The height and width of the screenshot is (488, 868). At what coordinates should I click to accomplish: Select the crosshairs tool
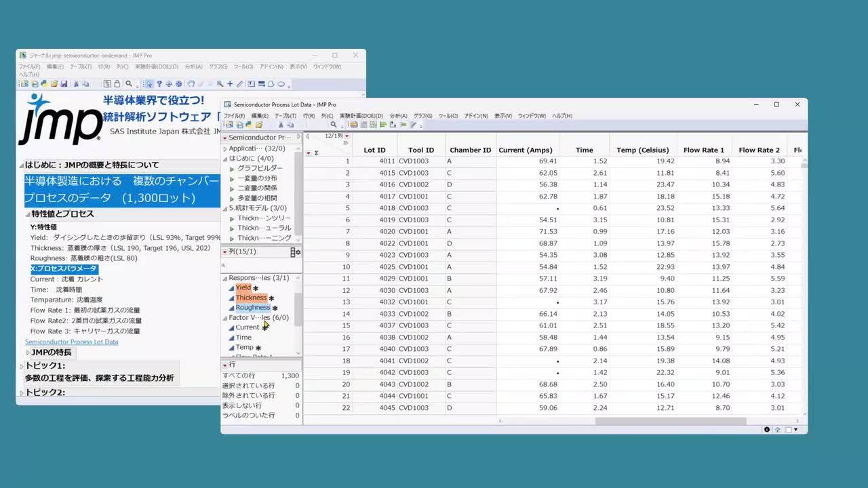pyautogui.click(x=230, y=84)
